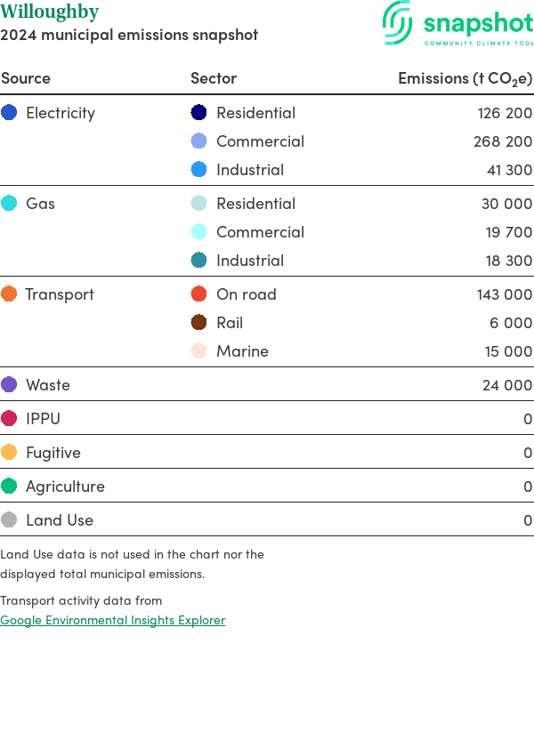534x756 pixels.
Task: Click the Gas Industrial teal dot
Action: (x=199, y=261)
